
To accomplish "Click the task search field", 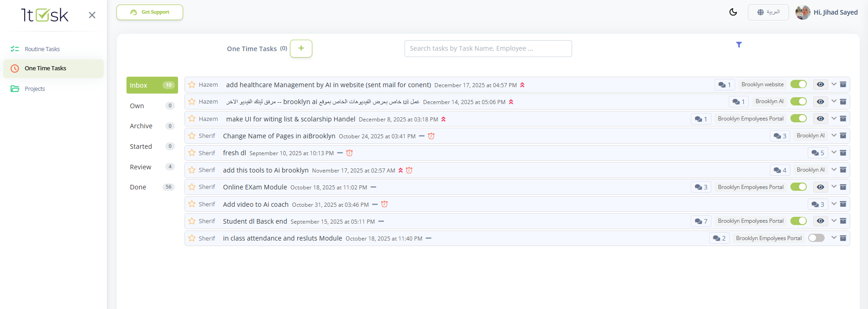I will 488,48.
